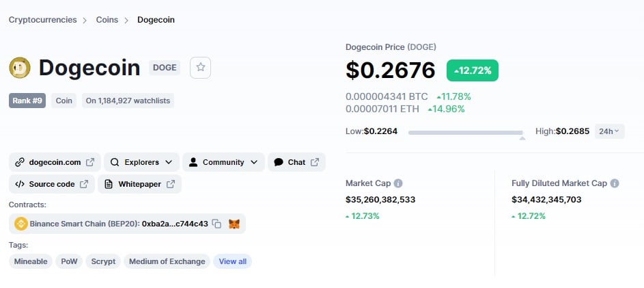Add Dogecoin to watchlist with star icon
The image size is (644, 288).
tap(200, 68)
